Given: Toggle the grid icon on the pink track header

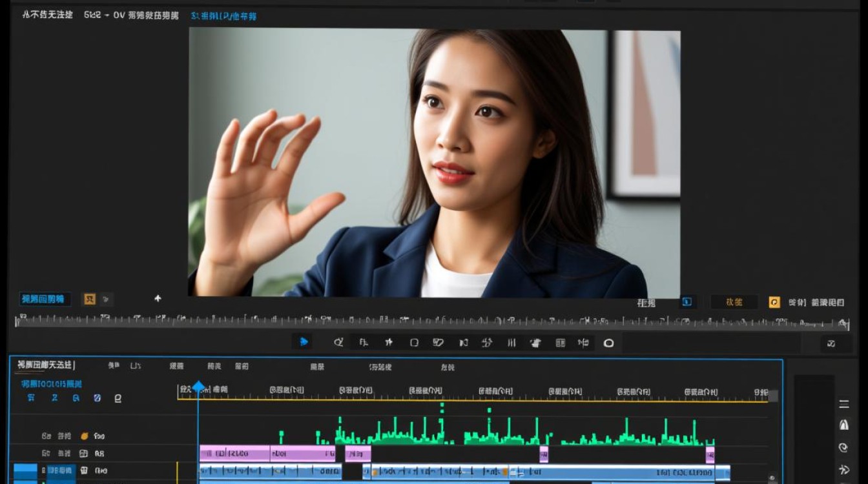Looking at the screenshot, I should [x=83, y=453].
